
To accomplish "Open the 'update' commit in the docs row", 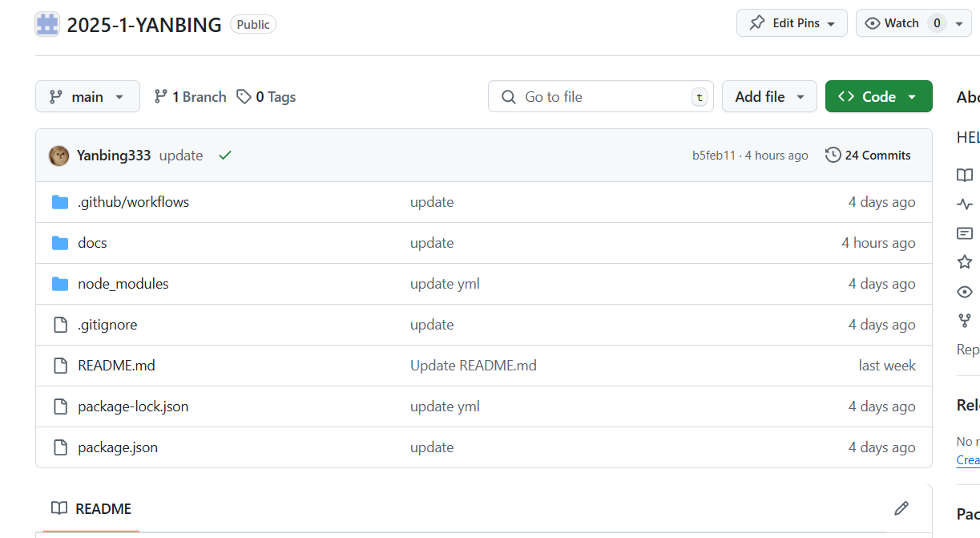I will click(x=432, y=243).
